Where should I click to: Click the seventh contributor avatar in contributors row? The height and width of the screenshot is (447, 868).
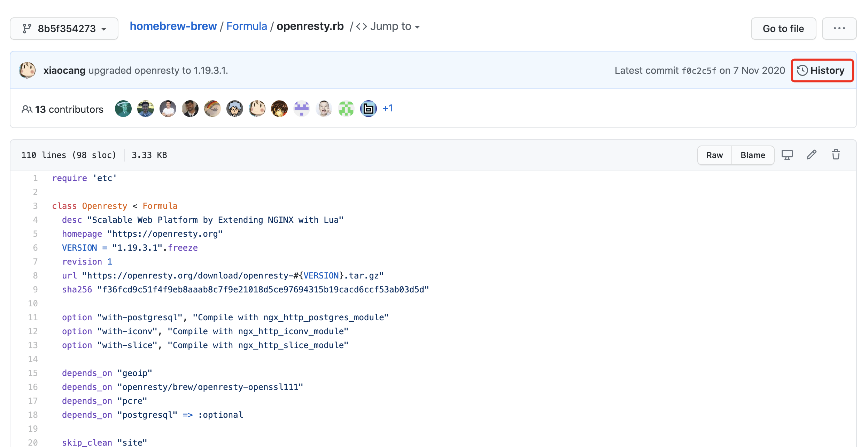(257, 109)
